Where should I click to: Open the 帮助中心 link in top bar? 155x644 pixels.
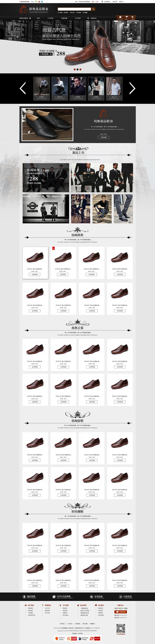(121, 1)
